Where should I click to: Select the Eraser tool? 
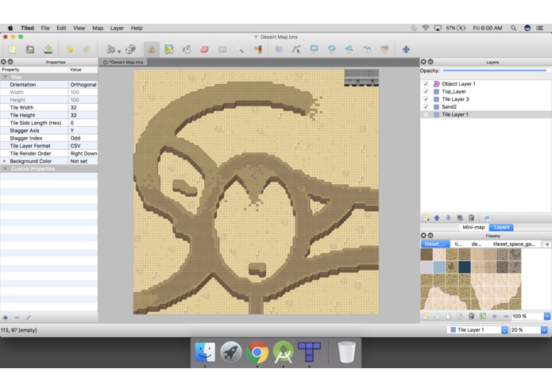pyautogui.click(x=205, y=49)
